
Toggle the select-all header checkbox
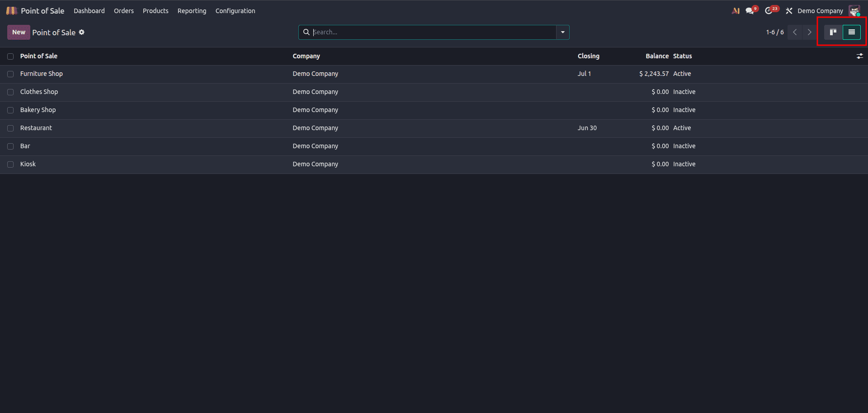(x=10, y=56)
